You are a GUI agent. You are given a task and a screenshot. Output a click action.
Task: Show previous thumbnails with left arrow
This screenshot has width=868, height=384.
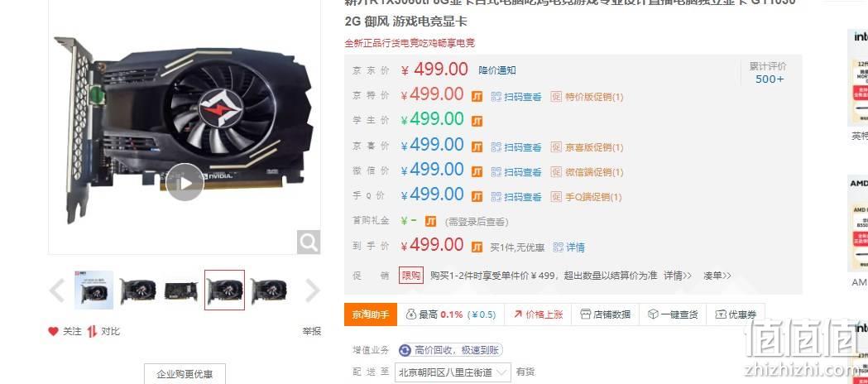click(x=57, y=290)
